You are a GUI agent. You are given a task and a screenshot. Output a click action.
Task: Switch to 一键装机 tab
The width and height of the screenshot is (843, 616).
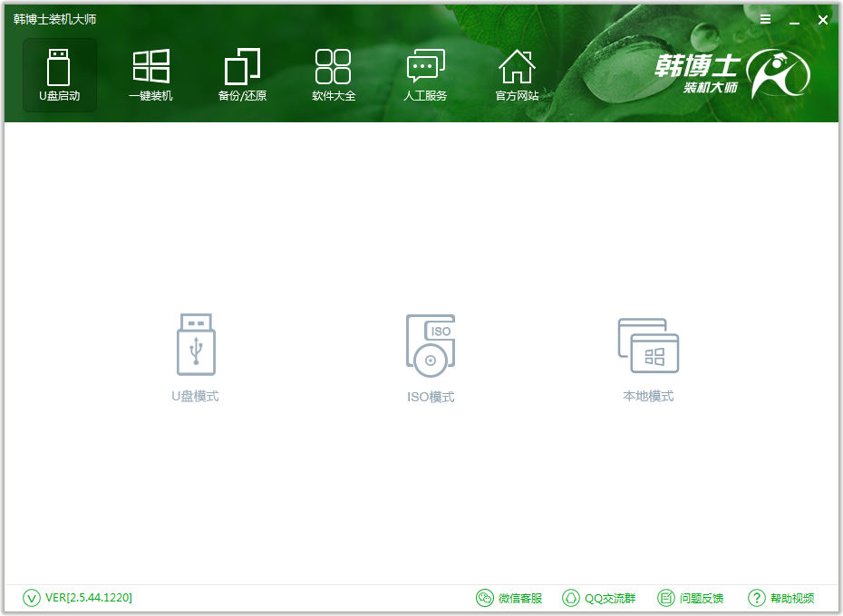click(151, 75)
